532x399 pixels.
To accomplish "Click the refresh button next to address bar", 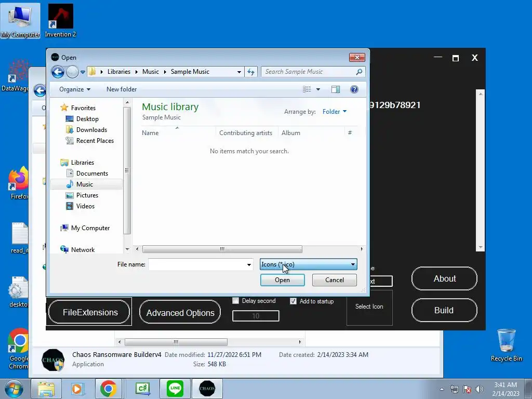I will [x=251, y=72].
